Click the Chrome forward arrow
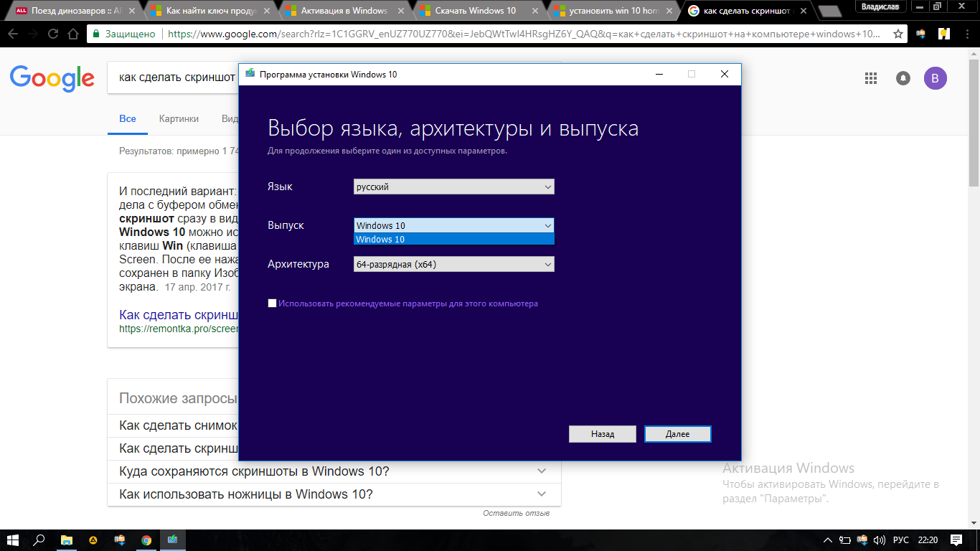The image size is (980, 551). coord(33,34)
